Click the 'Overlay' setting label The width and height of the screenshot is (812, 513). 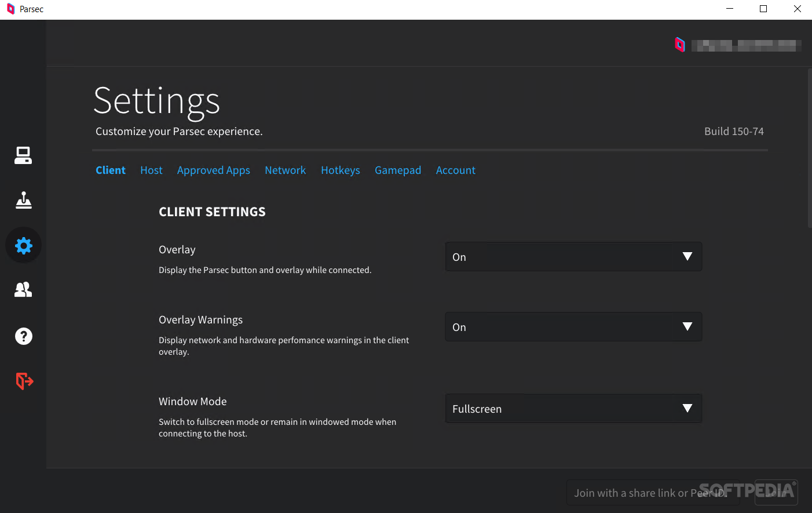[177, 250]
